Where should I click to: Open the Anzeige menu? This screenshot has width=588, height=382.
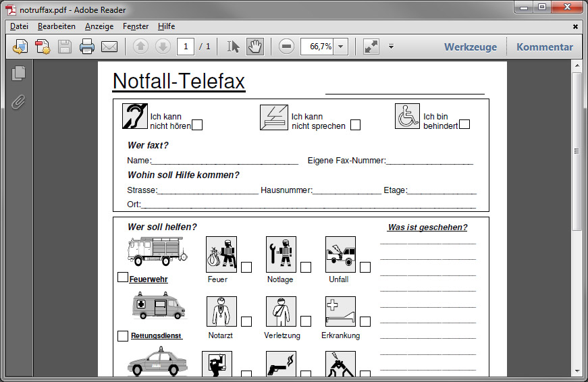[99, 26]
